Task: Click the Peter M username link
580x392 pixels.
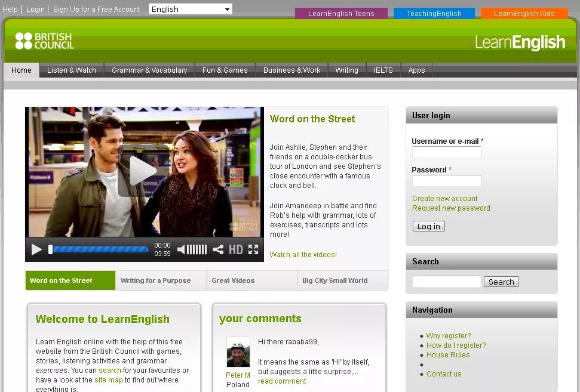Action: pyautogui.click(x=238, y=375)
